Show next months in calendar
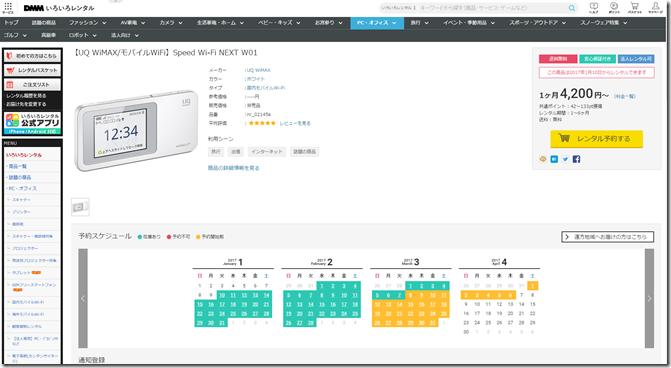The image size is (671, 368). (649, 298)
